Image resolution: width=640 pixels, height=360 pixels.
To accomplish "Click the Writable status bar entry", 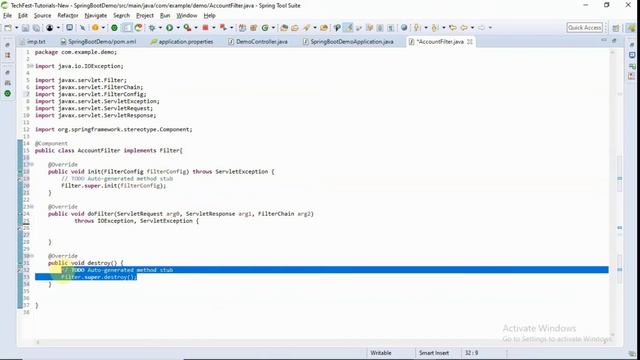I will 381,353.
